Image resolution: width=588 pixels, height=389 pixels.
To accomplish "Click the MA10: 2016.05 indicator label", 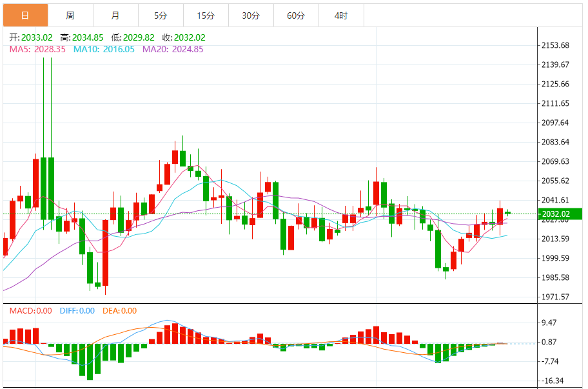I will coord(104,49).
